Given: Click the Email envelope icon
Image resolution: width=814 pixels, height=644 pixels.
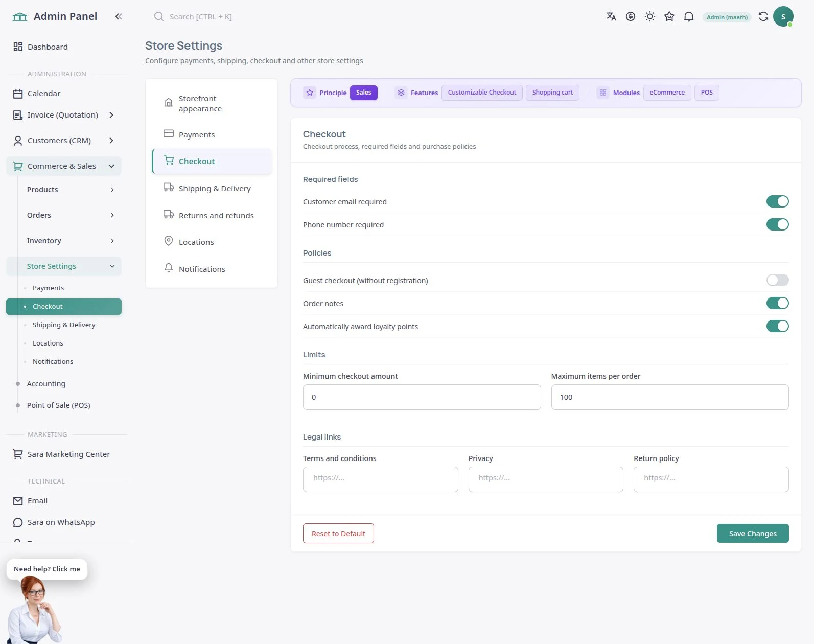Looking at the screenshot, I should point(18,501).
